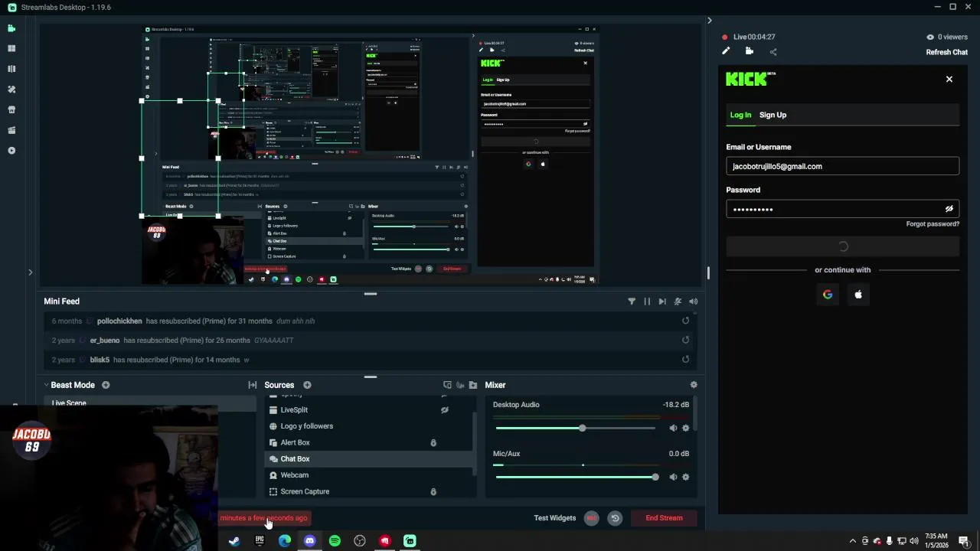980x551 pixels.
Task: Switch to the Log In tab
Action: pos(740,115)
